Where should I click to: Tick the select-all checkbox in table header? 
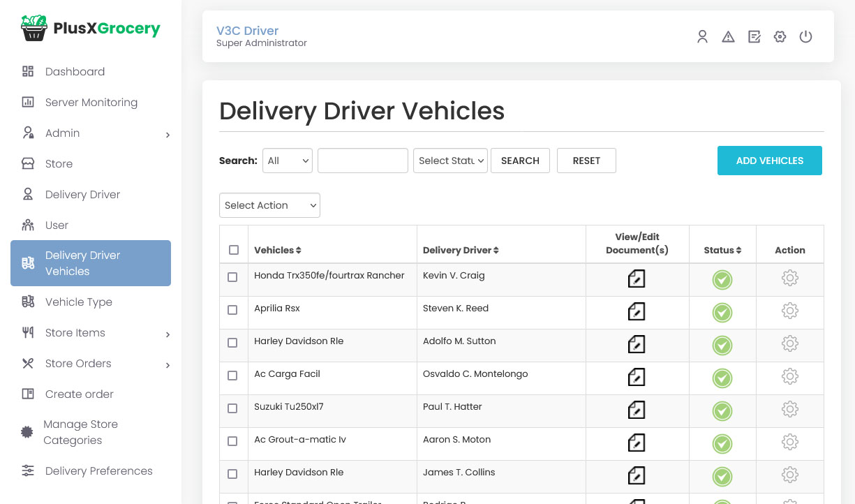(234, 250)
